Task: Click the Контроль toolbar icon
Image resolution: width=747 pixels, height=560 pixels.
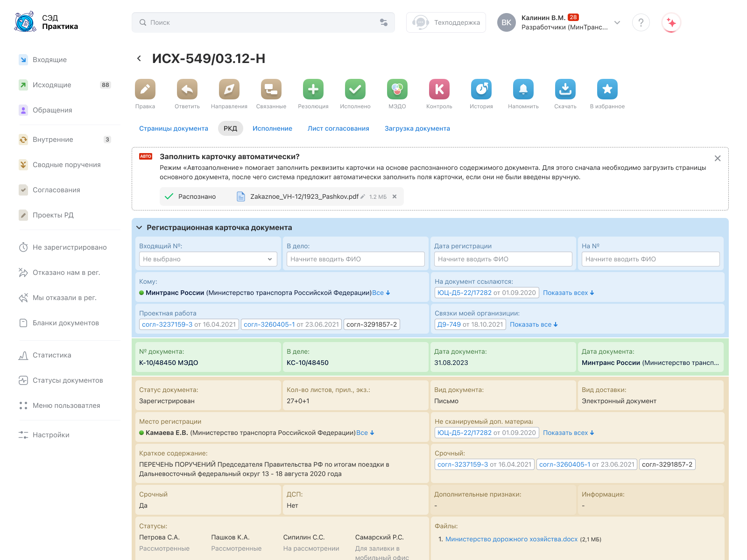Action: 439,89
